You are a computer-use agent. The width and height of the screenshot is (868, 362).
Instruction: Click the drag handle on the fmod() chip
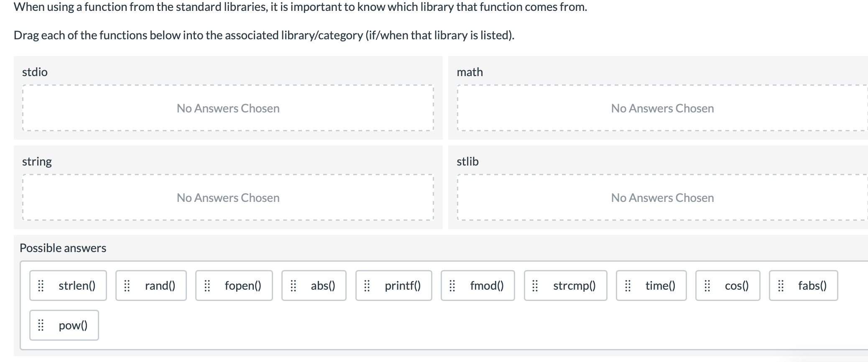coord(452,286)
